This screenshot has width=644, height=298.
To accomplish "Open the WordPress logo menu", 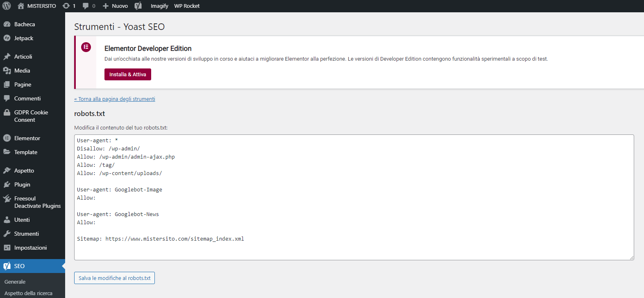I will pyautogui.click(x=7, y=6).
